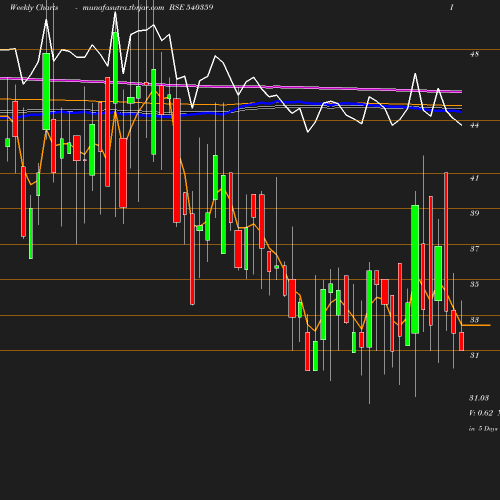The width and height of the screenshot is (500, 500).
Task: Click the 41 price axis label
Action: coord(474,178)
